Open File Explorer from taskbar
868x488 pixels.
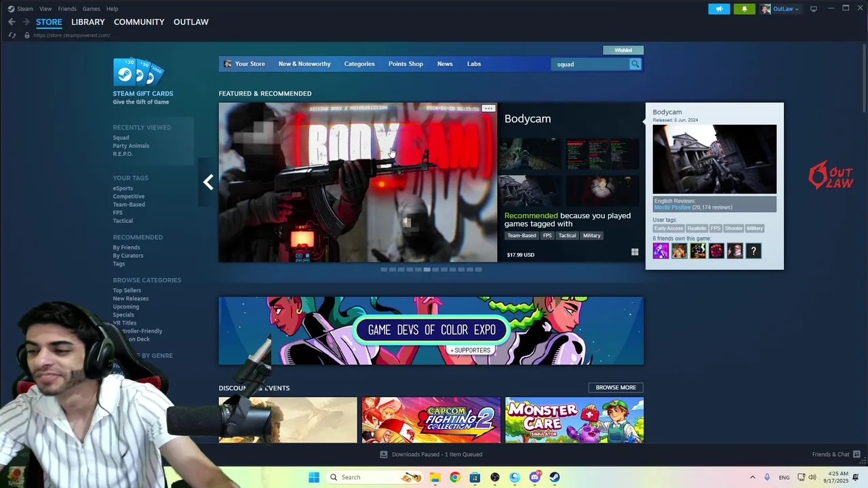[435, 477]
